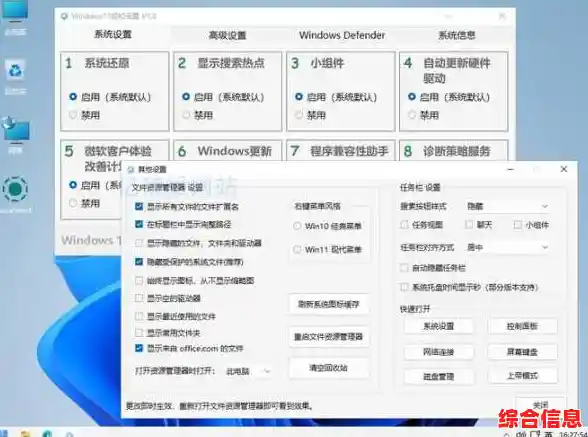Select 启用 for 4 自动更新硬件驱动
Image resolution: width=588 pixels, height=437 pixels.
412,97
